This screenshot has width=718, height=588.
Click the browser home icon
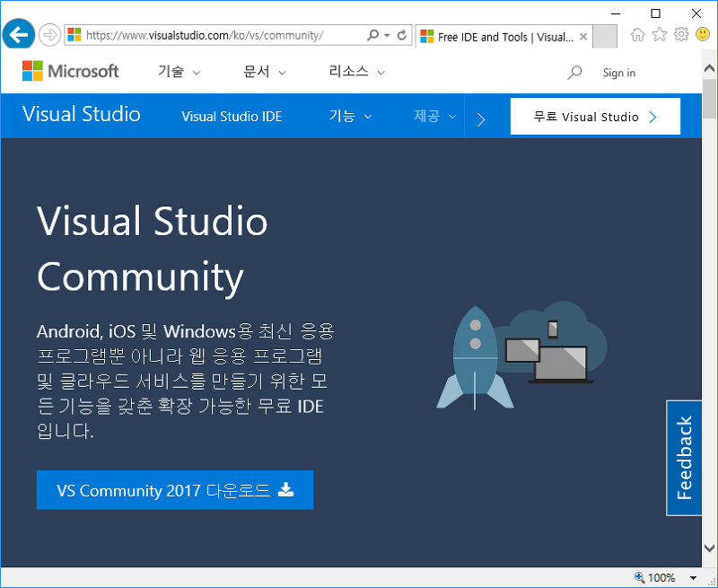(x=638, y=33)
